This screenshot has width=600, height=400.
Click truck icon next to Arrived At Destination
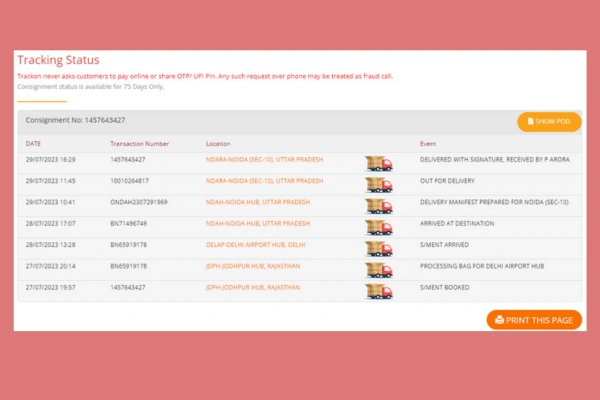[378, 227]
